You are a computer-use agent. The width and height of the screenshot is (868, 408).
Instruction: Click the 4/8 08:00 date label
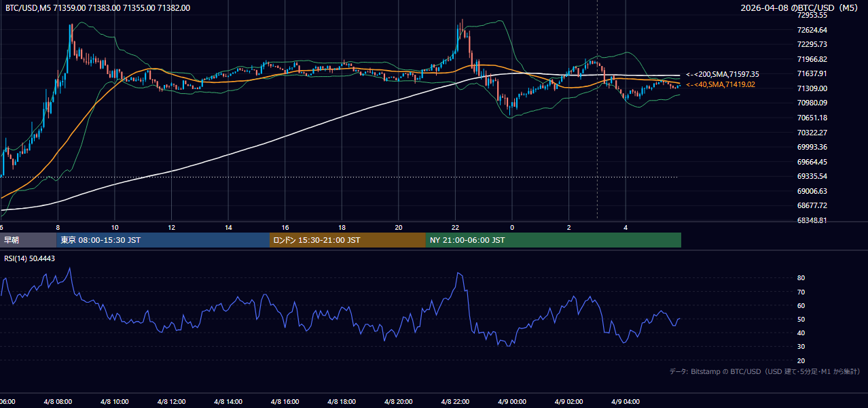click(58, 402)
